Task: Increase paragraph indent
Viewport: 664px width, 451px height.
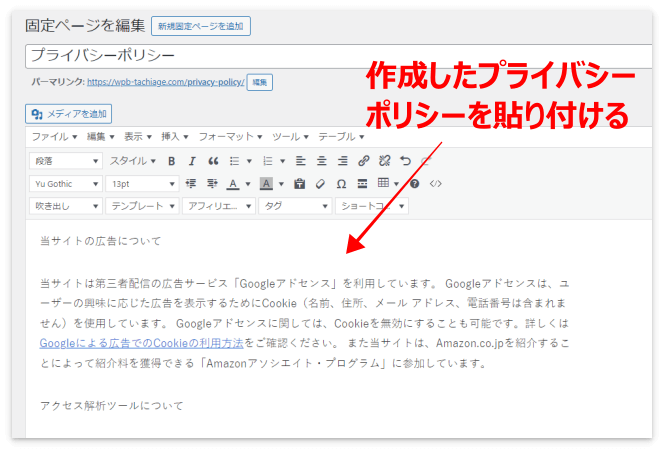Action: click(x=212, y=184)
